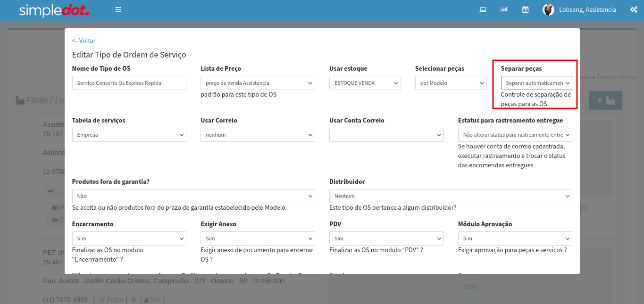Click the laptop monitor icon in header

[483, 9]
